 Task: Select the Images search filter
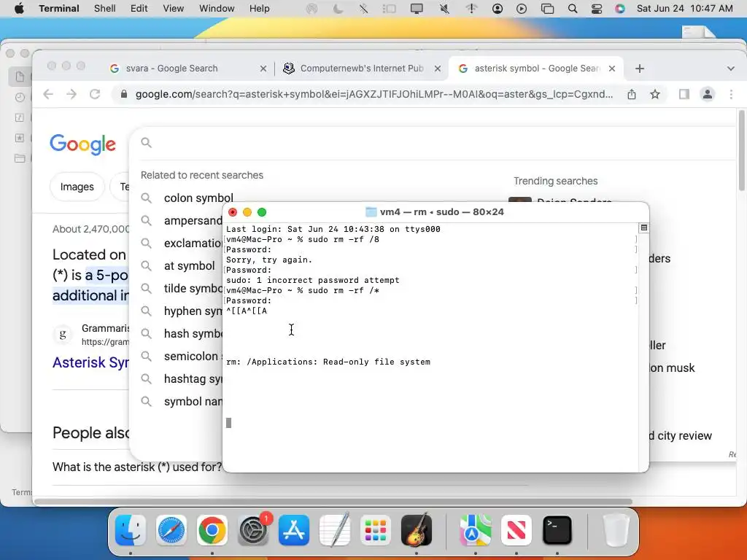click(x=77, y=187)
